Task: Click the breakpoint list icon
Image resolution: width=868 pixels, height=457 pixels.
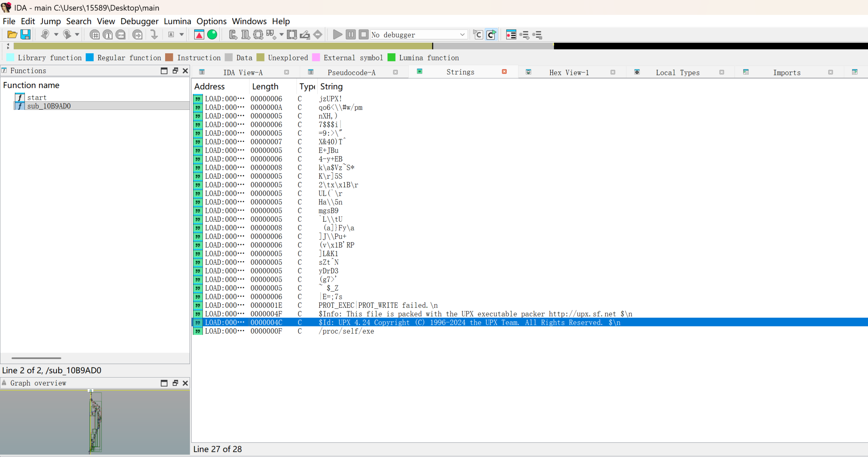Action: [x=511, y=35]
